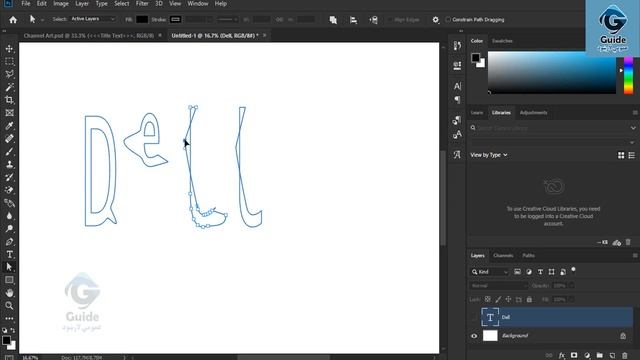Screen dimensions: 640x360
Task: Toggle Align Edges checkbox
Action: coord(390,20)
